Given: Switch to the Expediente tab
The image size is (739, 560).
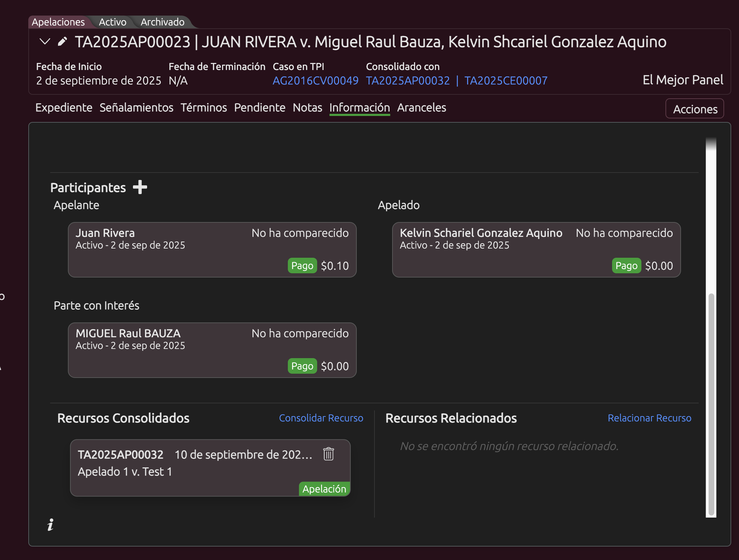Looking at the screenshot, I should tap(64, 107).
